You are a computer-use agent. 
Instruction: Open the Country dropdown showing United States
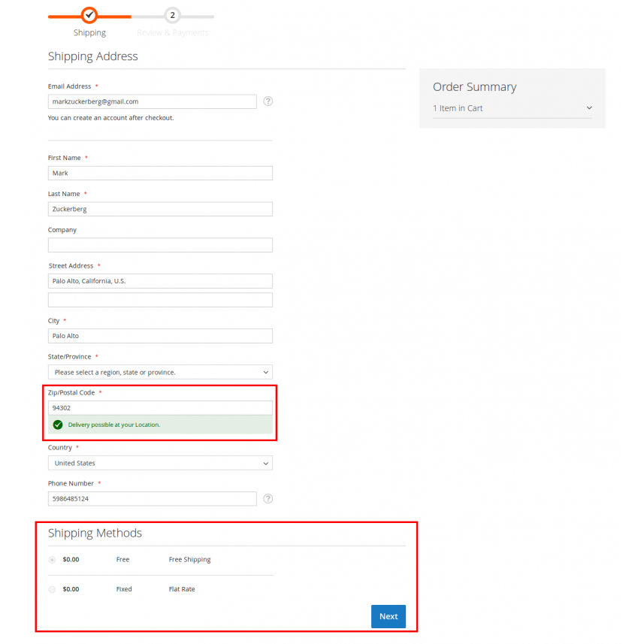160,463
